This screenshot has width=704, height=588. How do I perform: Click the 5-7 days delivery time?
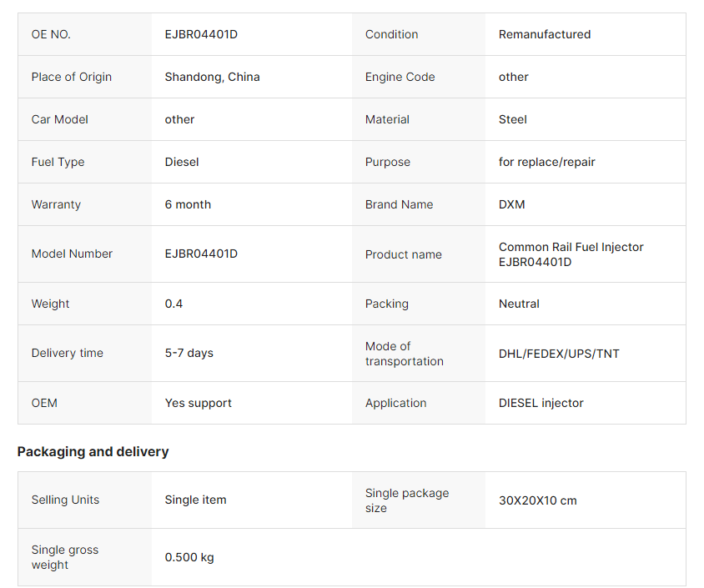189,353
